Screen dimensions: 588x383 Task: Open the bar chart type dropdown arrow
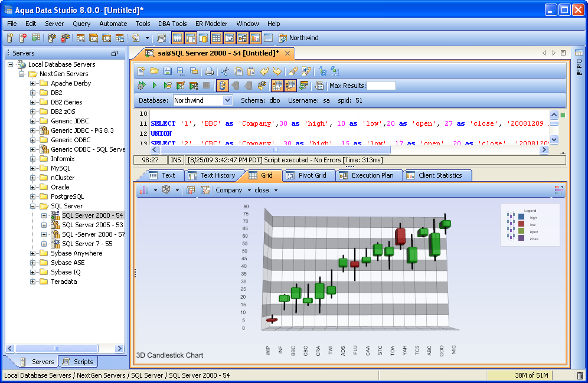point(155,191)
